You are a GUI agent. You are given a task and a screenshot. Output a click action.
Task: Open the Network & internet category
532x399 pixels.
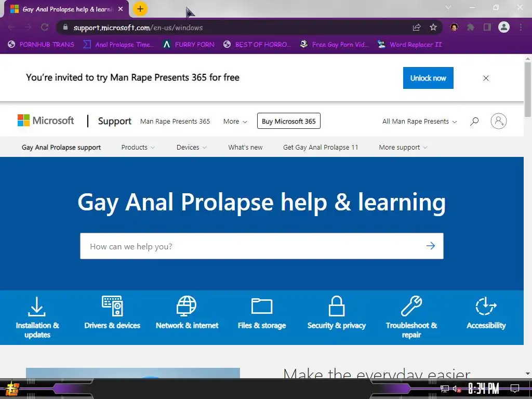point(187,313)
